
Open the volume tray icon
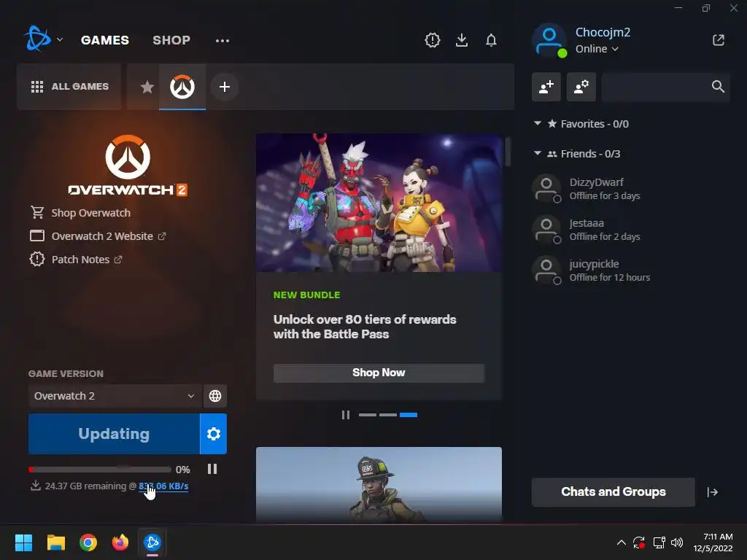676,542
